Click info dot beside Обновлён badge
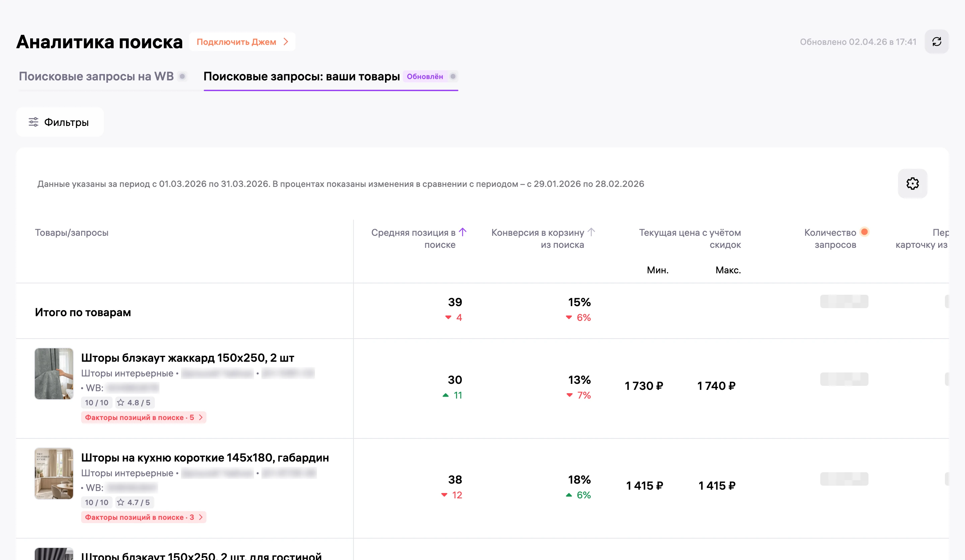 click(453, 76)
